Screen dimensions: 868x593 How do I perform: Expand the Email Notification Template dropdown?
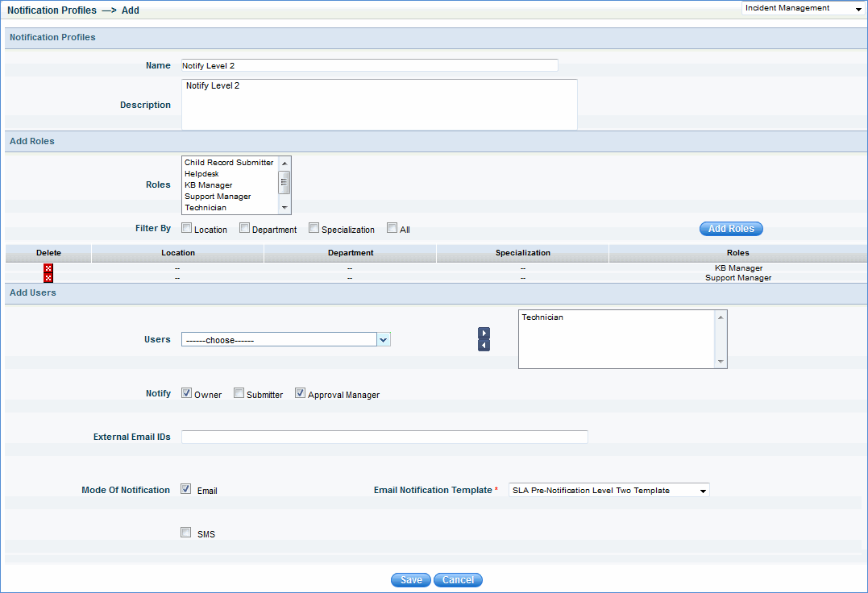point(703,491)
